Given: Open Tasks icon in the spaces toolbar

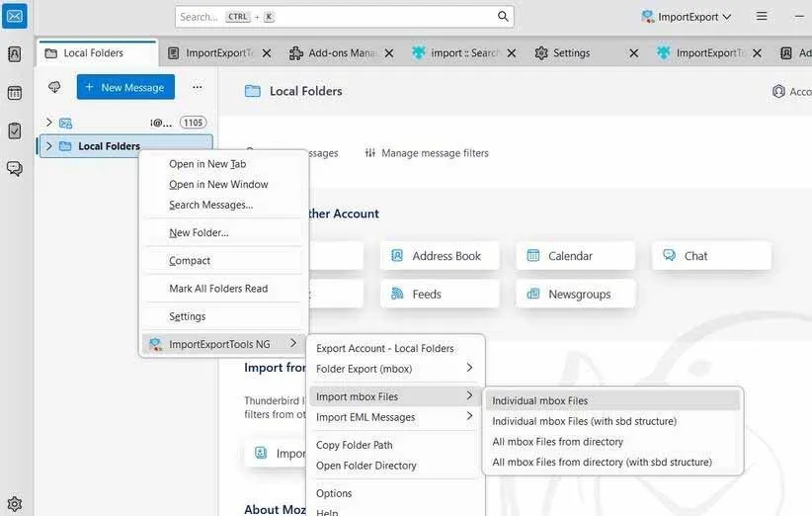Looking at the screenshot, I should click(15, 130).
